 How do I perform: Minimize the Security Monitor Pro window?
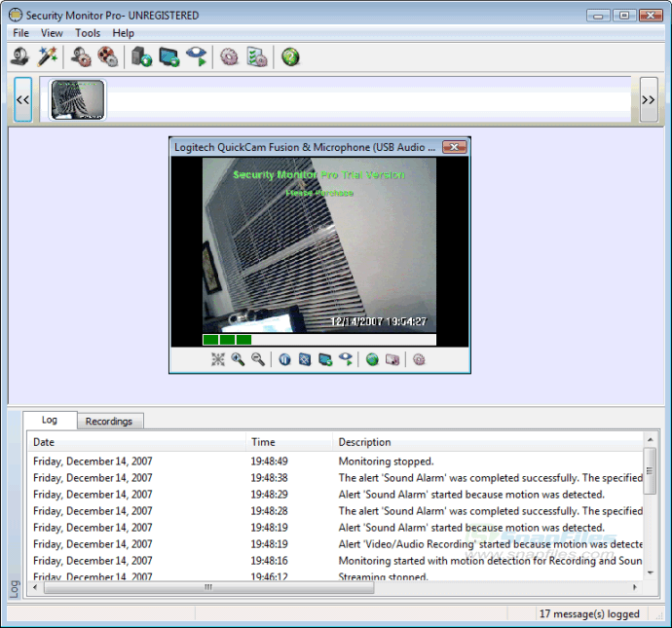coord(599,16)
